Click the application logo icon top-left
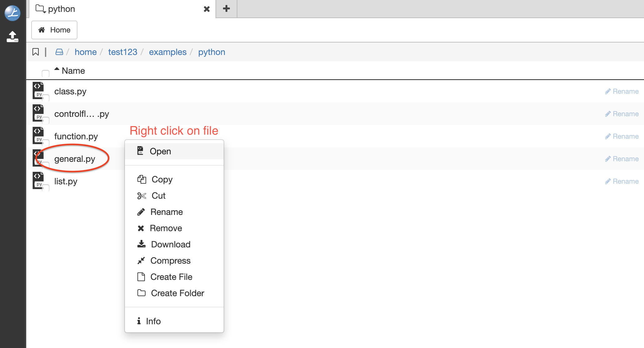Viewport: 644px width, 348px height. (12, 13)
